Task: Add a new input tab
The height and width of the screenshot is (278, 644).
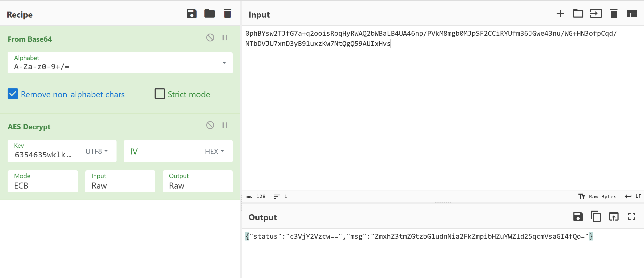Action: pyautogui.click(x=560, y=14)
